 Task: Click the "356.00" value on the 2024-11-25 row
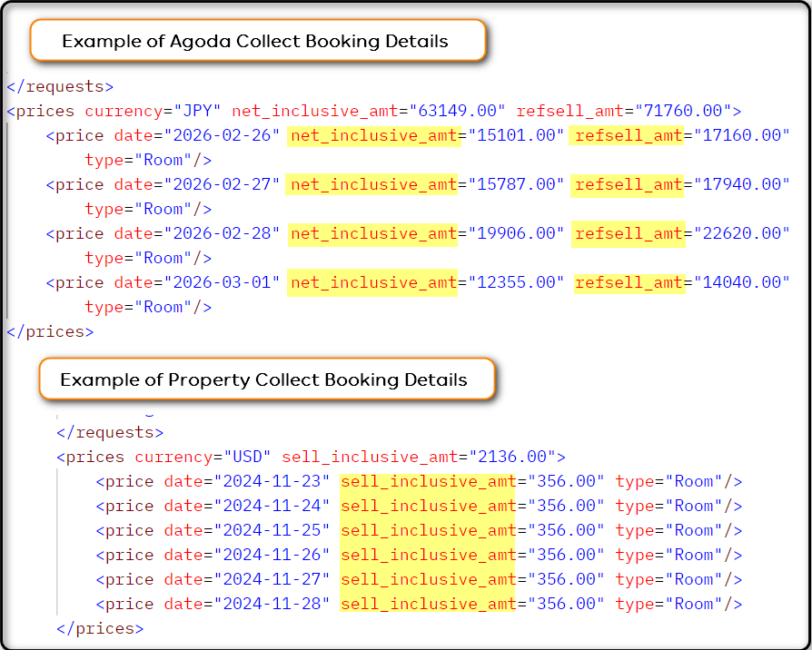(x=566, y=530)
